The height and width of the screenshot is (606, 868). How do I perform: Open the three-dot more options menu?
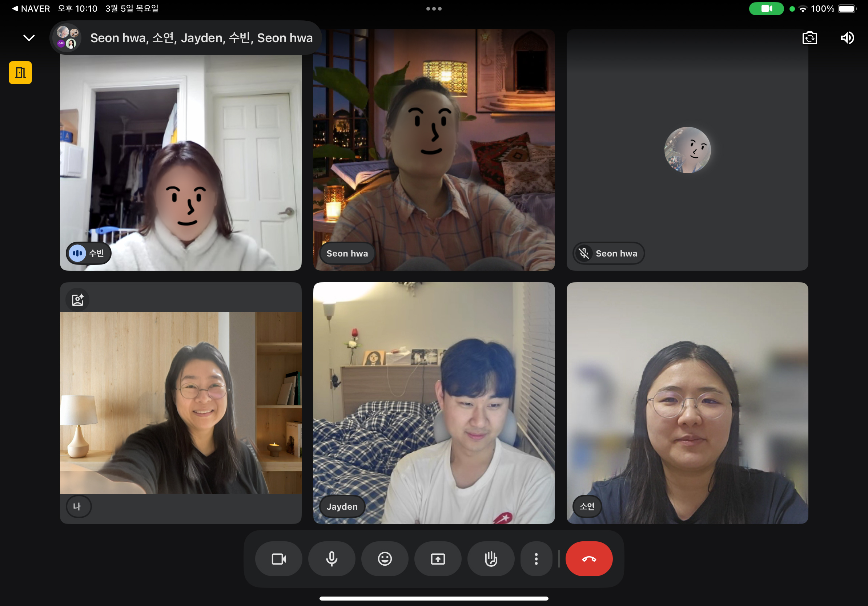pos(536,558)
